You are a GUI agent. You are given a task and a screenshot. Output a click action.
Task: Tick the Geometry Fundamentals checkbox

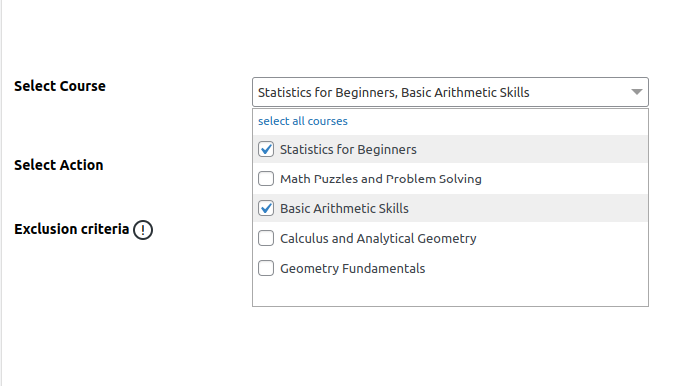[266, 268]
